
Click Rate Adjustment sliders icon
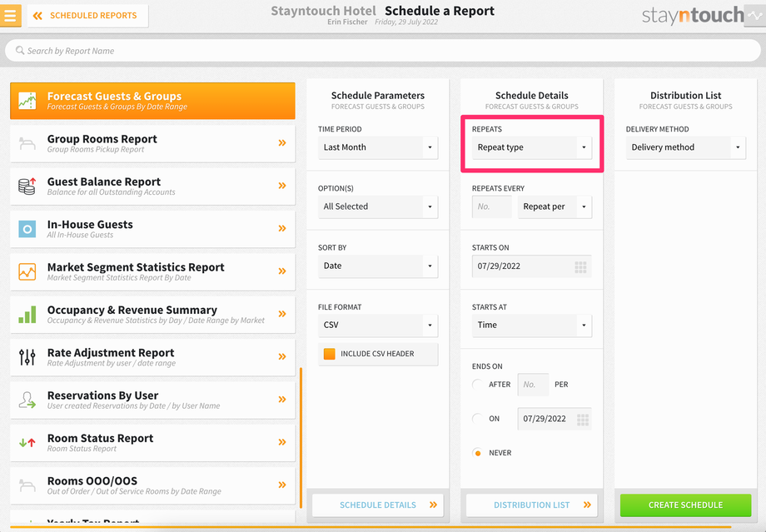click(27, 357)
